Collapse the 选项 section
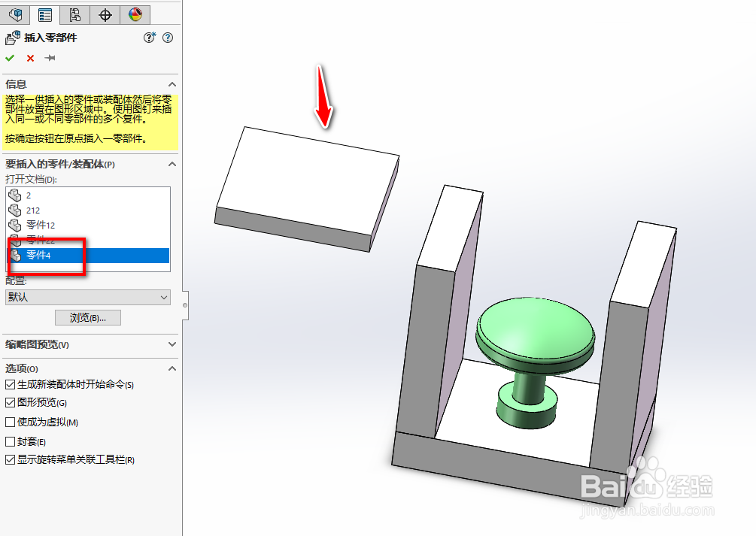This screenshot has width=756, height=536. (172, 368)
